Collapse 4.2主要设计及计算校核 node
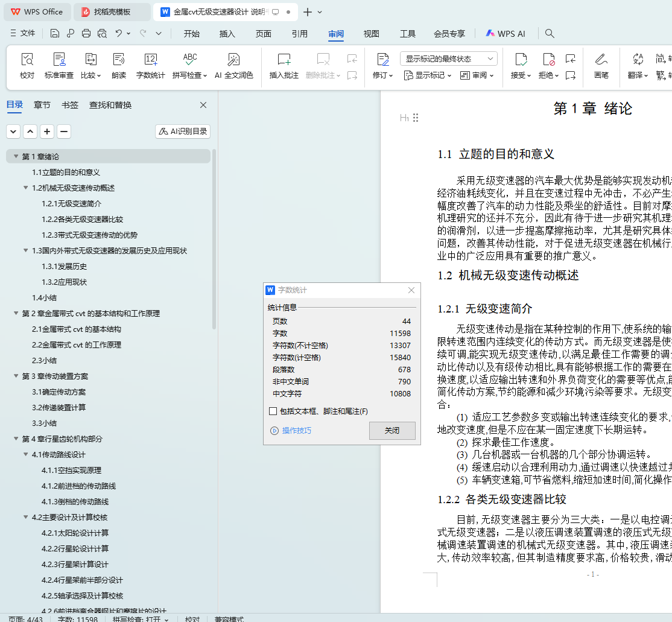Image resolution: width=672 pixels, height=622 pixels. click(26, 517)
